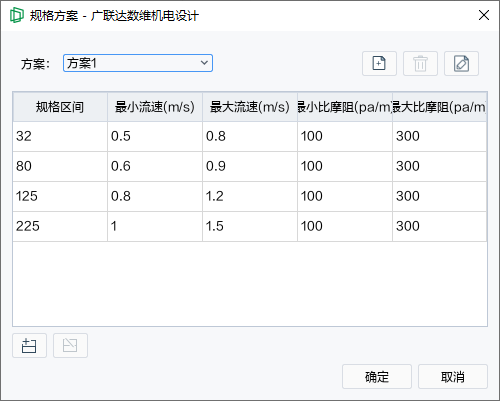
Task: Close the 规格方案 dialog window
Action: click(484, 15)
